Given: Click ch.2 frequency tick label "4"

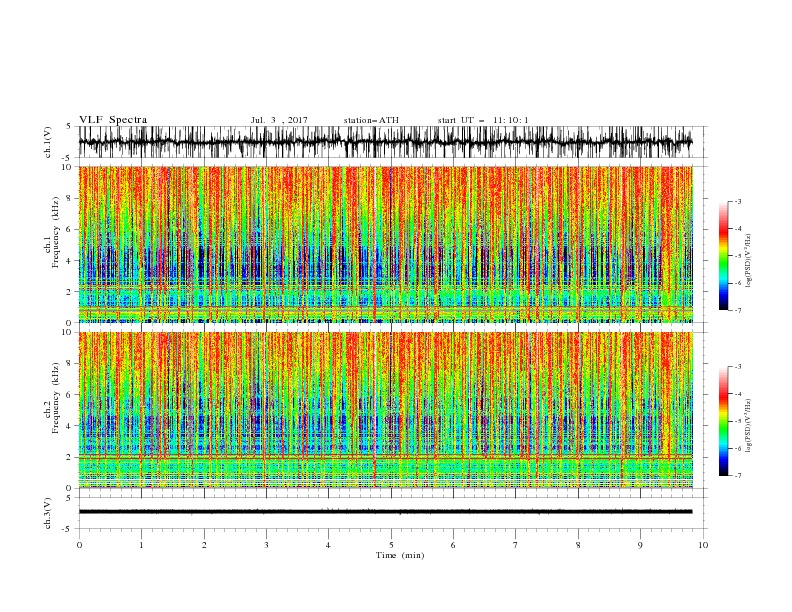Looking at the screenshot, I should pos(70,426).
